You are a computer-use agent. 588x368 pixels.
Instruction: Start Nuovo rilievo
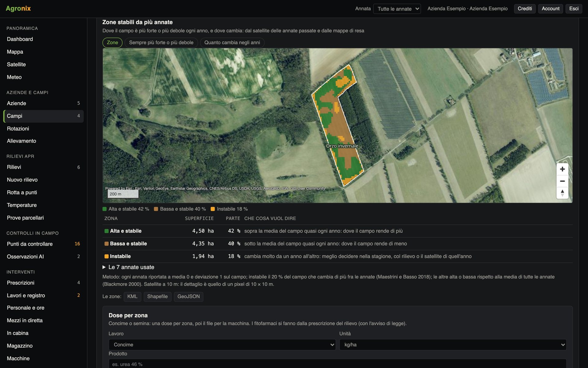[43, 180]
